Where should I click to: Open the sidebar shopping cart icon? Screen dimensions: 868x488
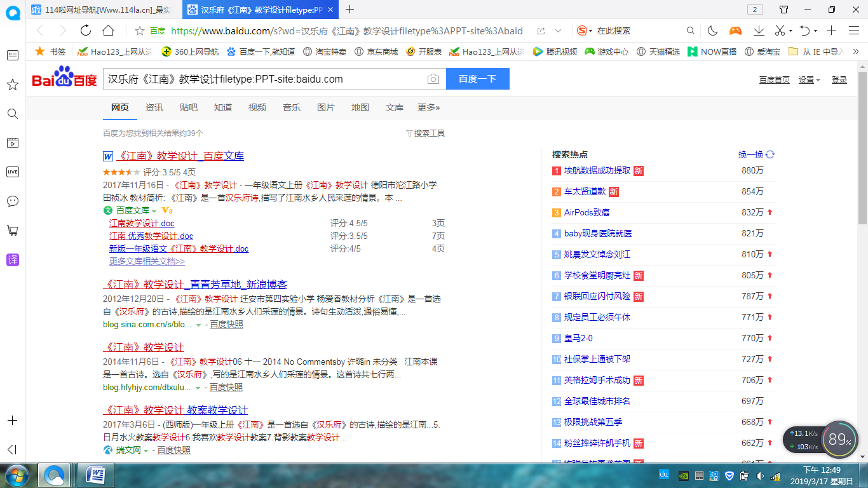tap(12, 230)
